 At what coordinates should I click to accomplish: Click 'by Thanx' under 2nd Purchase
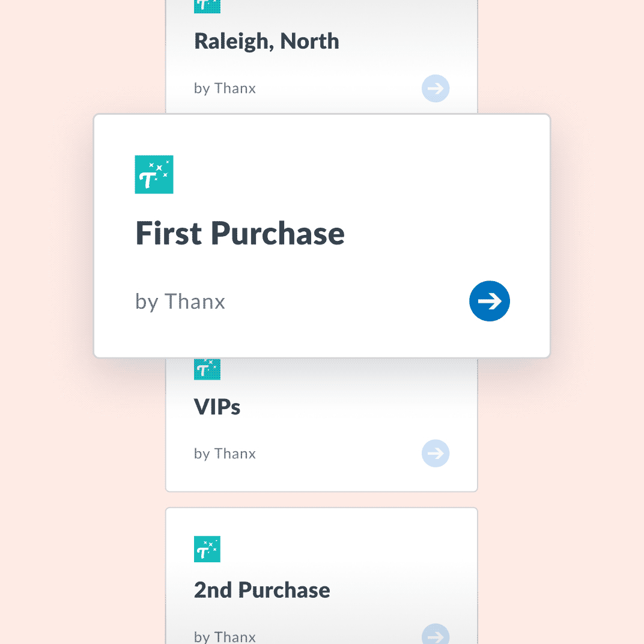225,637
